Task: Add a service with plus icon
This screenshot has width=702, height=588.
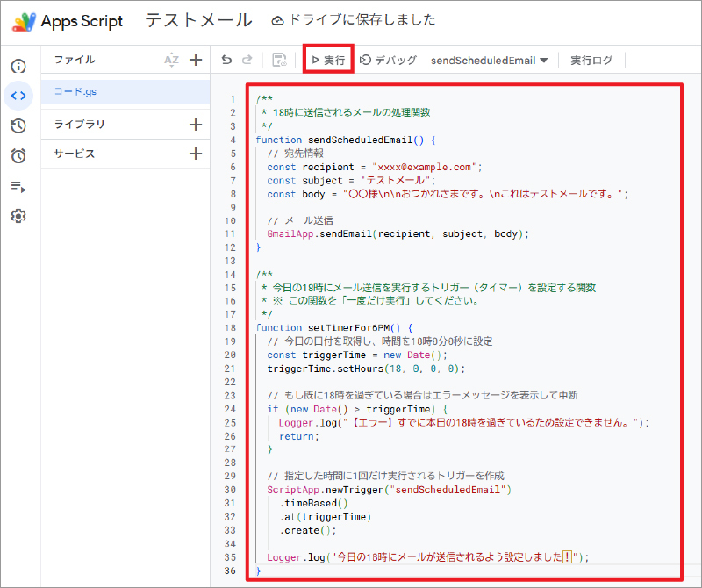Action: [196, 154]
